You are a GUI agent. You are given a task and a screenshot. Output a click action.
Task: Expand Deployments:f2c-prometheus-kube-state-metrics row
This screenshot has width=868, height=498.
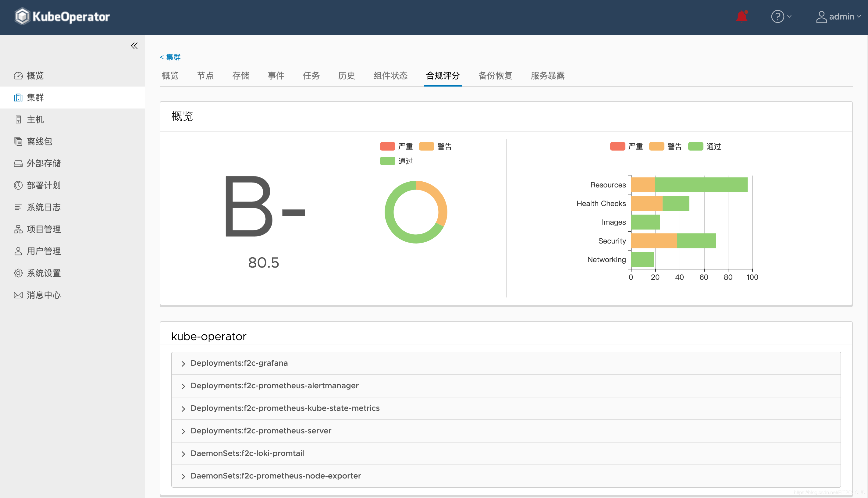(506, 408)
